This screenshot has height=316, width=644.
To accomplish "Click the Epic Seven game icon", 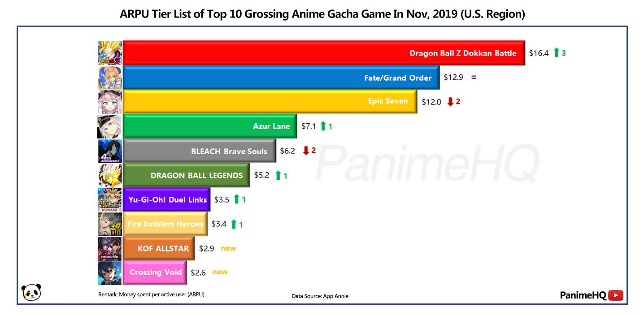I will tap(110, 102).
